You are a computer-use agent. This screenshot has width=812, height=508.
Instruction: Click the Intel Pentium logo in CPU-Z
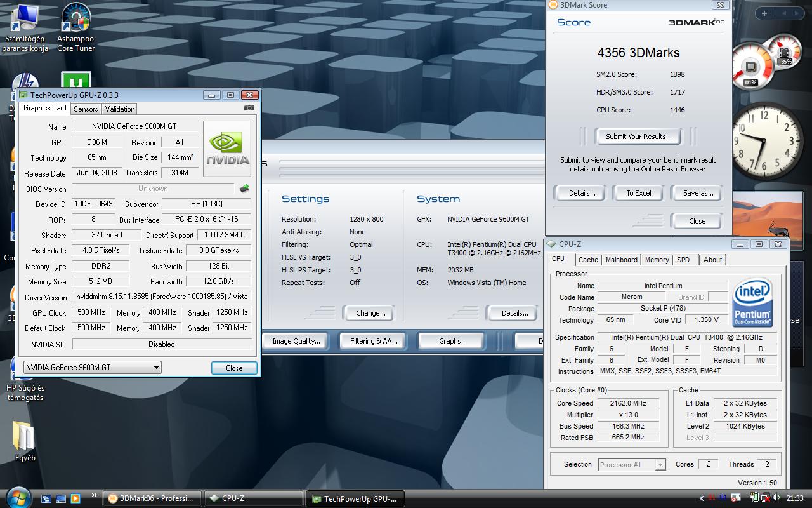pyautogui.click(x=752, y=302)
